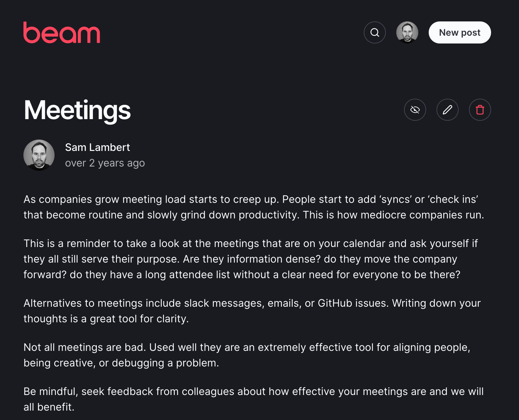Open the search icon in header

click(374, 32)
